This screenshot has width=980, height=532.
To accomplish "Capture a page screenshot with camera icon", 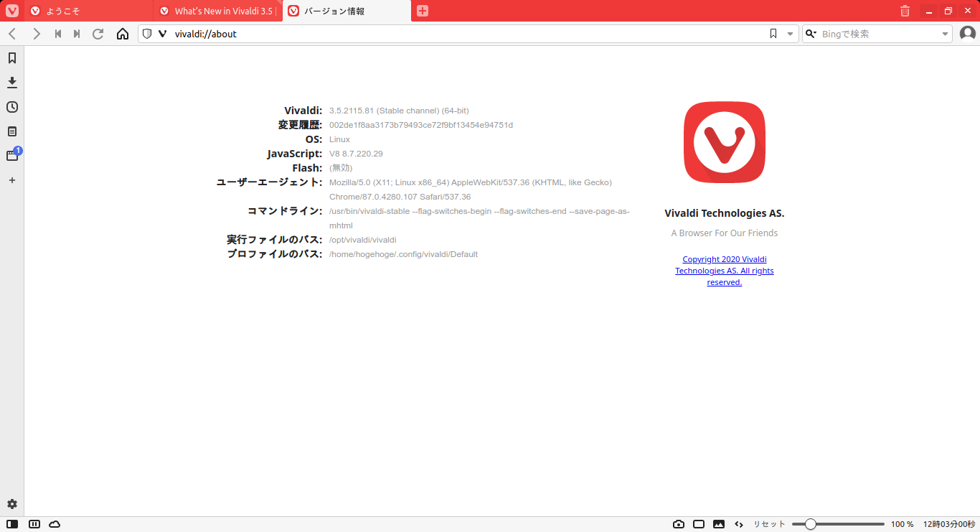I will pos(679,524).
